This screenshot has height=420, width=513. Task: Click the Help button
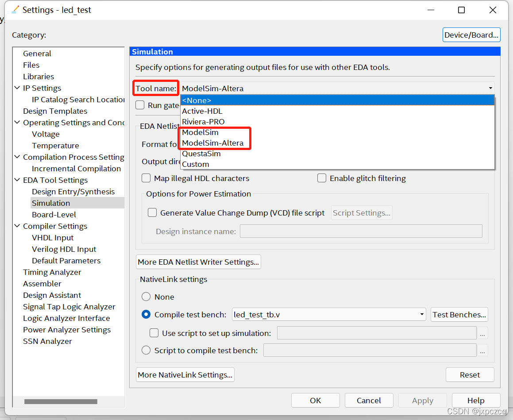(x=476, y=401)
